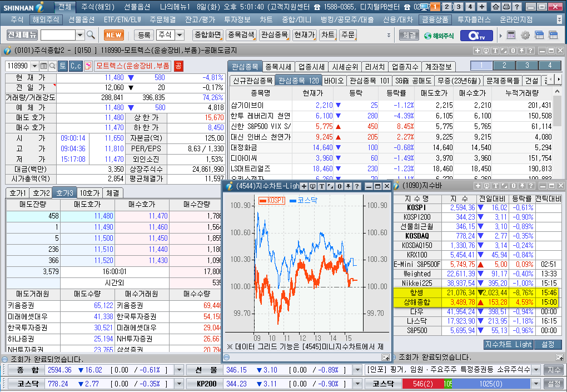Screen dimensions: 567x392
Task: Open the calculator icon in the toolbar
Action: point(511,35)
